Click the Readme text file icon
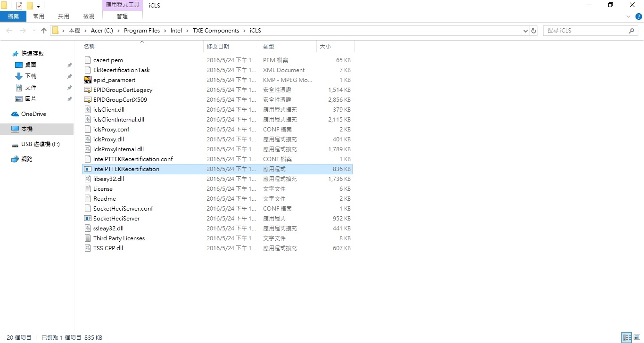This screenshot has width=644, height=343. [x=87, y=198]
